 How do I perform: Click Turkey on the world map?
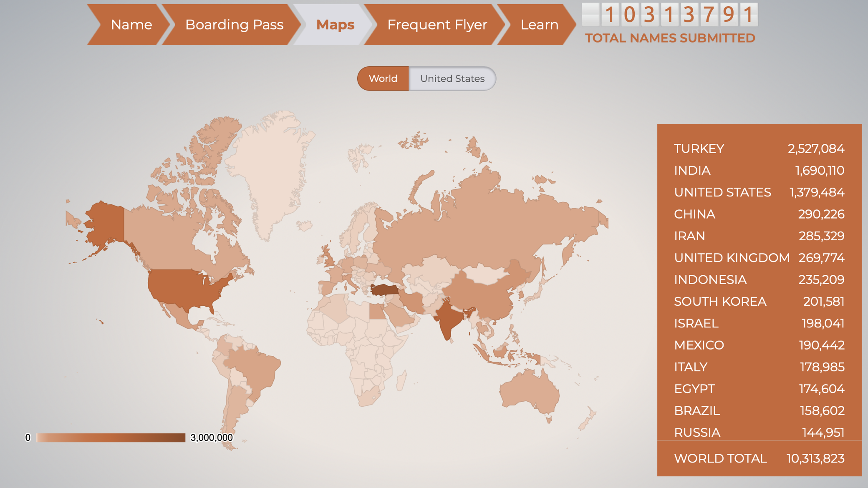384,289
